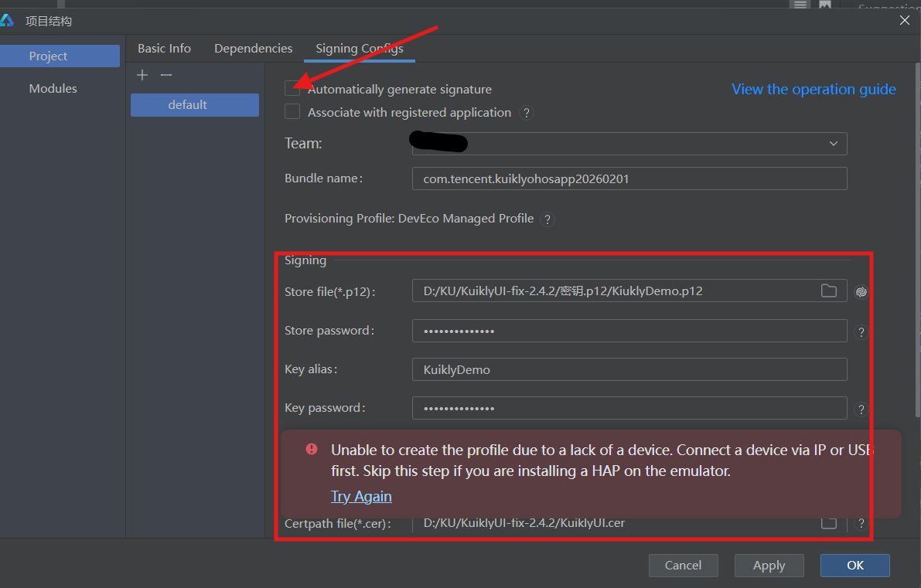Focus the Store password field

[629, 331]
